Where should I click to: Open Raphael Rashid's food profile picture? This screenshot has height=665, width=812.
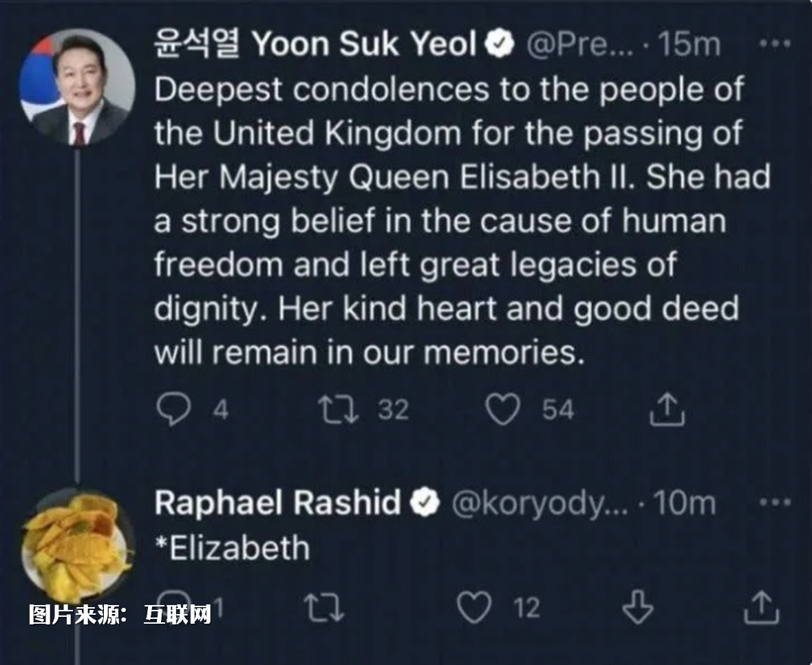tap(77, 545)
